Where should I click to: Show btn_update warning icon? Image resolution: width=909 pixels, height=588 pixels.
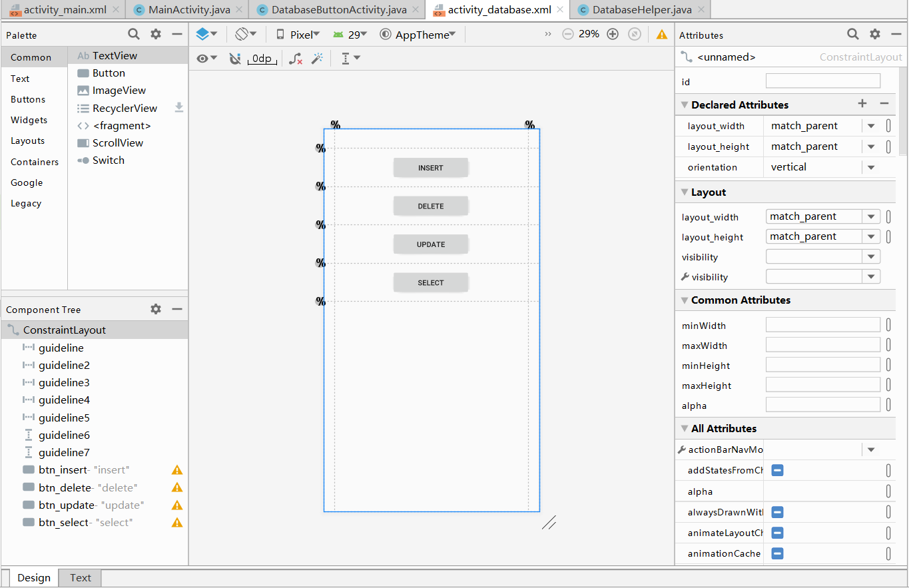pyautogui.click(x=177, y=505)
